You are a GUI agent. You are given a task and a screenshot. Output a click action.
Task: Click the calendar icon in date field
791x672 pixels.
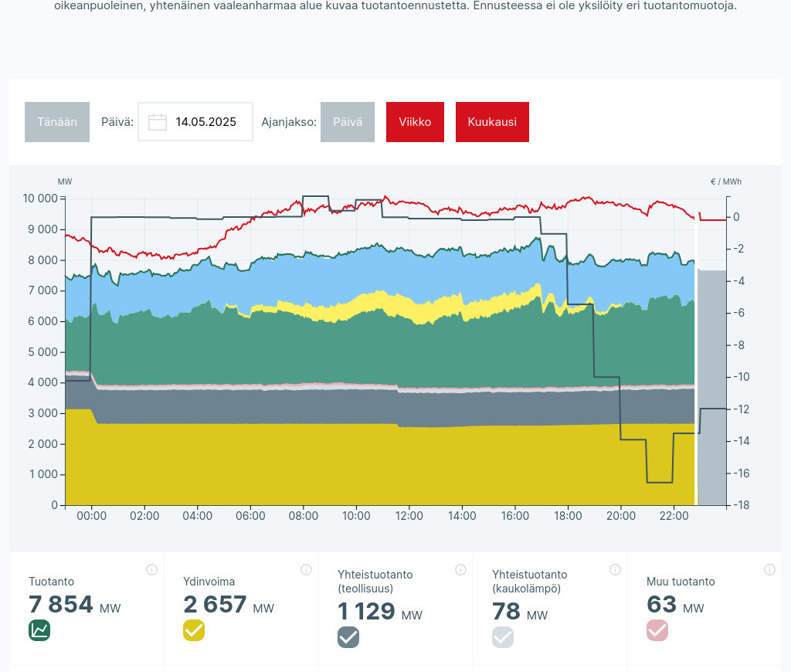(158, 122)
